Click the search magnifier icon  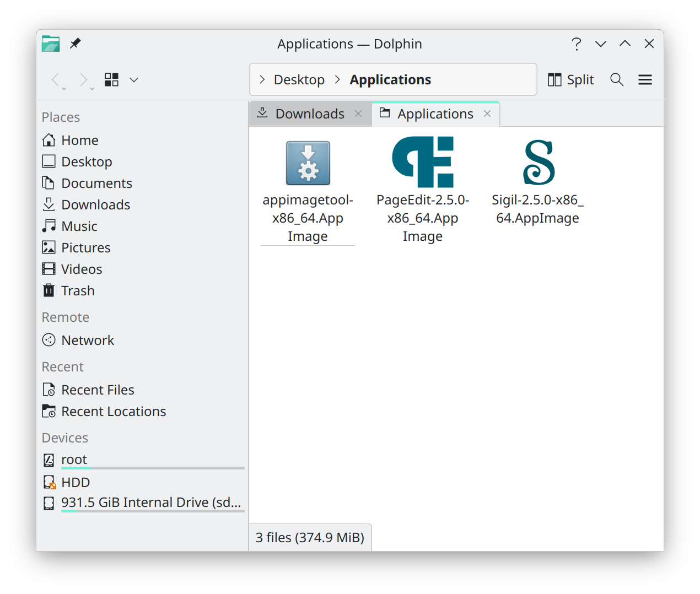click(617, 80)
